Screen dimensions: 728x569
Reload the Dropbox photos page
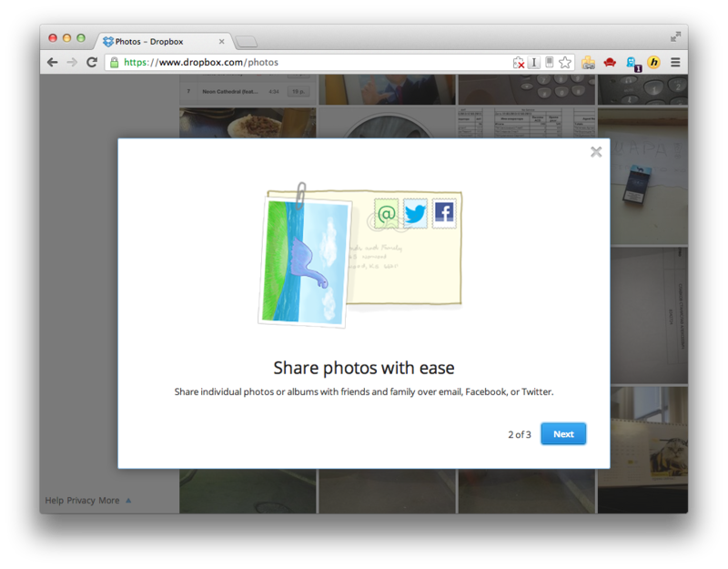[x=92, y=62]
